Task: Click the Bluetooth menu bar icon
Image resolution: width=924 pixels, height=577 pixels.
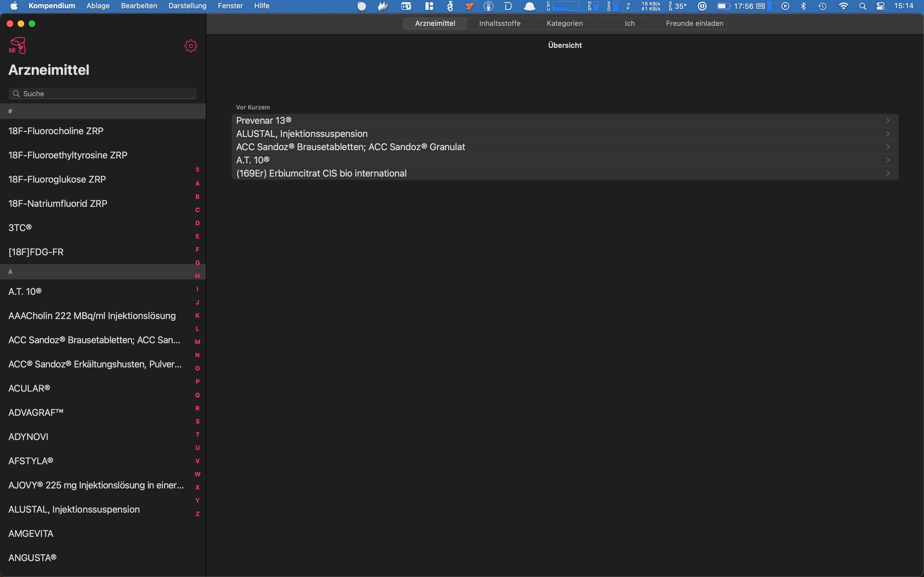Action: pos(803,6)
